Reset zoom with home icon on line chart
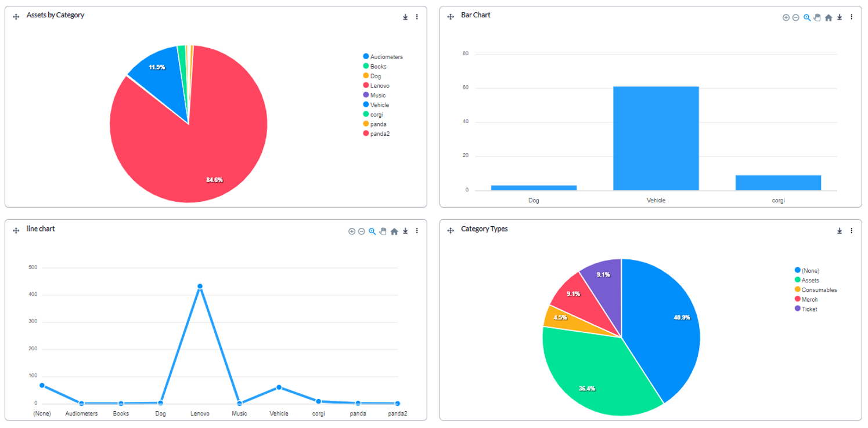 (x=394, y=231)
